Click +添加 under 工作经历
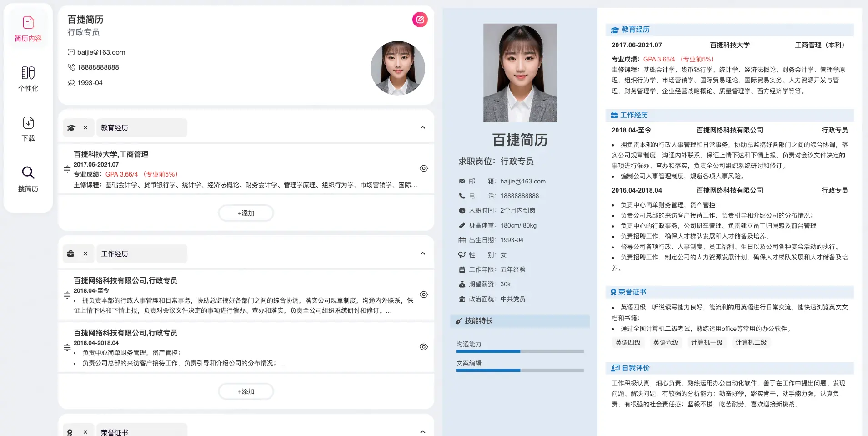Screen dimensions: 868x436 point(246,391)
